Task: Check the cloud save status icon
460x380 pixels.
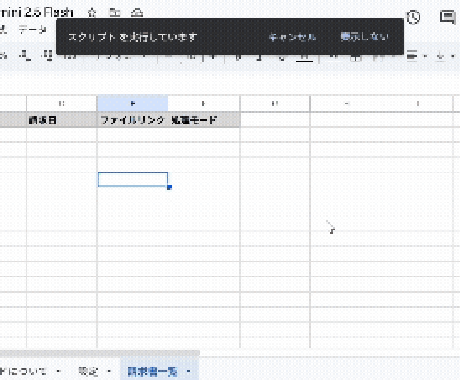Action: (x=137, y=13)
